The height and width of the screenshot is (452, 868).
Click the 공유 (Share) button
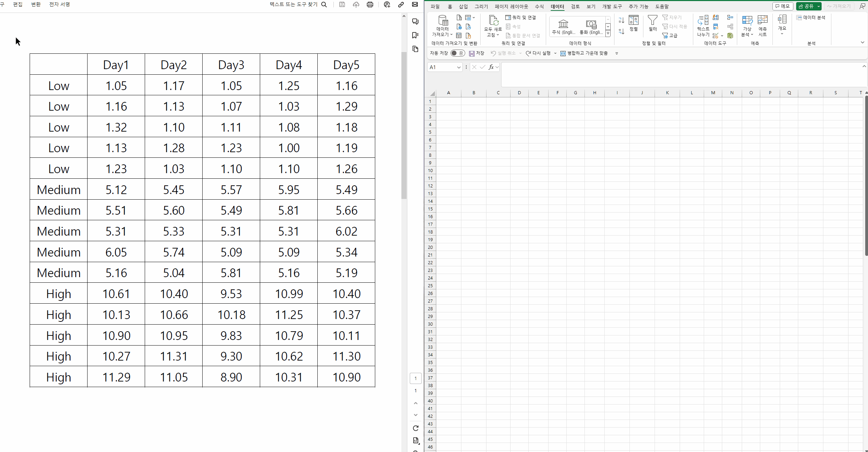[806, 6]
